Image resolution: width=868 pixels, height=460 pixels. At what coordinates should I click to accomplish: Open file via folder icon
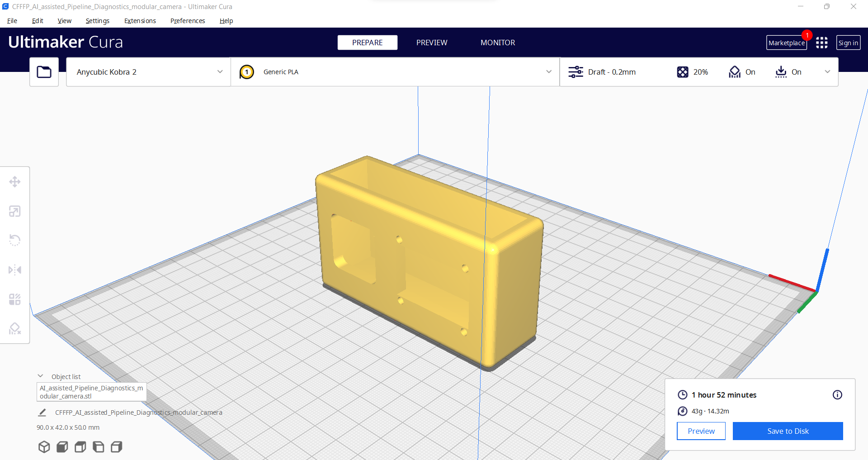(x=44, y=72)
